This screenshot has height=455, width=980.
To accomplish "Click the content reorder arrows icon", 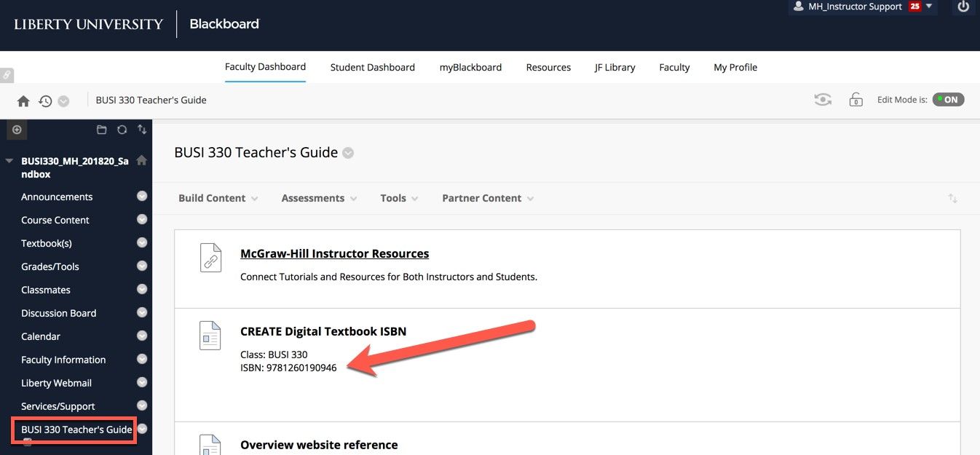I will click(x=952, y=198).
